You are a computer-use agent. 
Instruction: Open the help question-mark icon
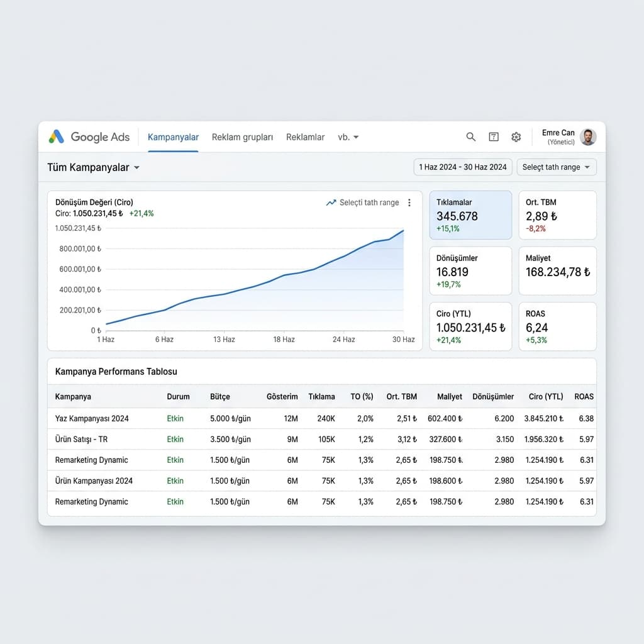pos(494,136)
